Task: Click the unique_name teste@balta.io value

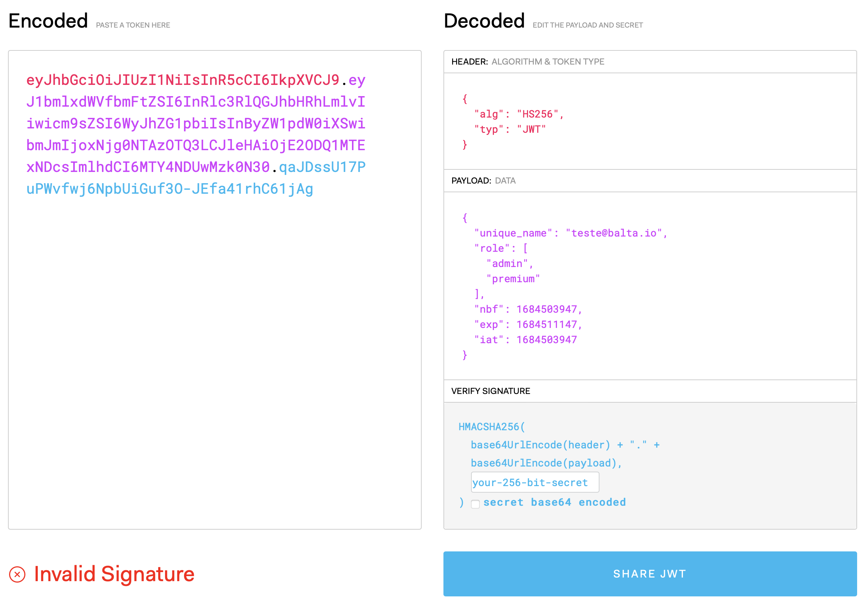Action: (614, 233)
